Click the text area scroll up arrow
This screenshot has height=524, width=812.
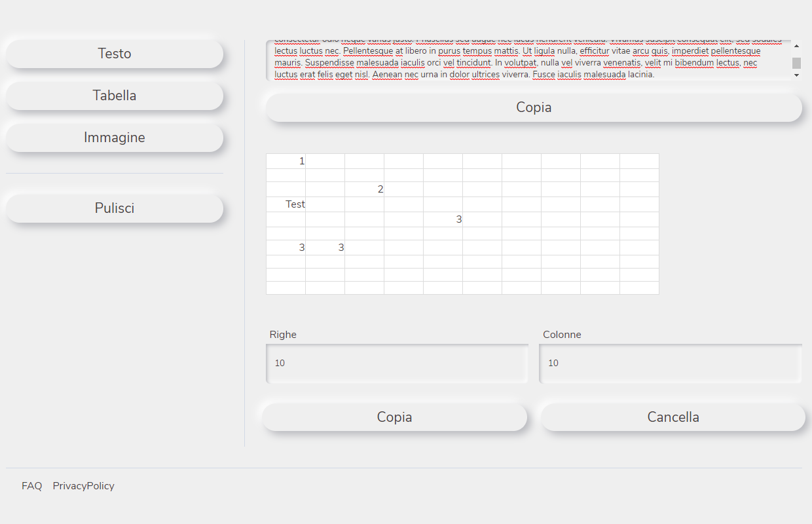click(796, 46)
